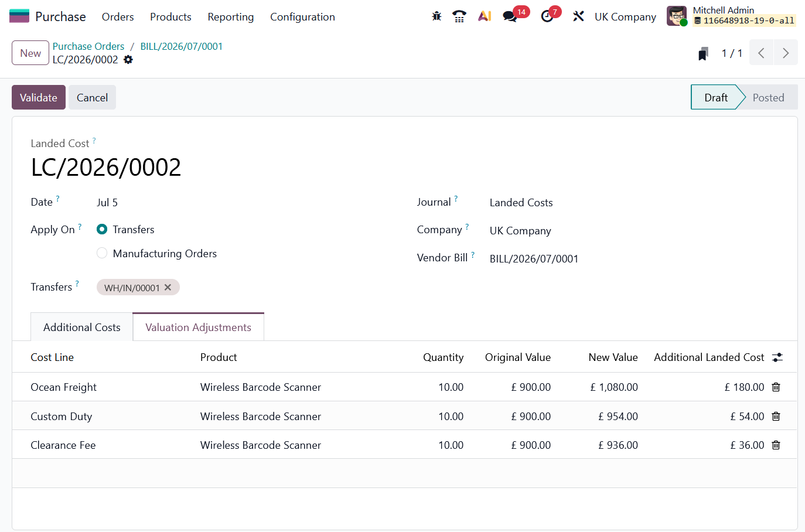
Task: Delete the Custom Duty adjustment row
Action: pyautogui.click(x=776, y=417)
